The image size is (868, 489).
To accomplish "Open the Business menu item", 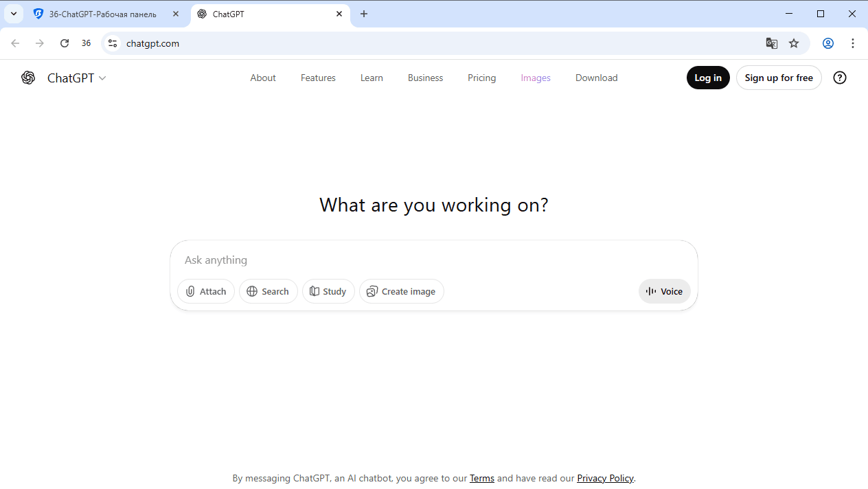I will point(425,78).
